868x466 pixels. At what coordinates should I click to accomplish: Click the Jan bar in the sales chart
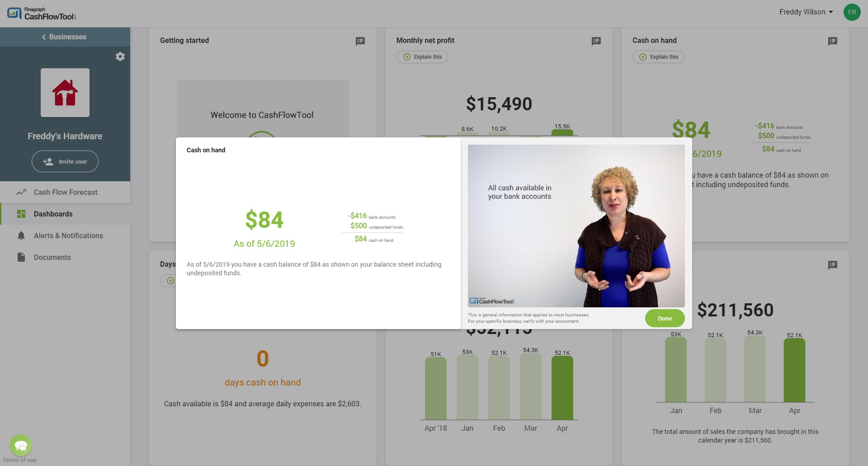pyautogui.click(x=675, y=370)
